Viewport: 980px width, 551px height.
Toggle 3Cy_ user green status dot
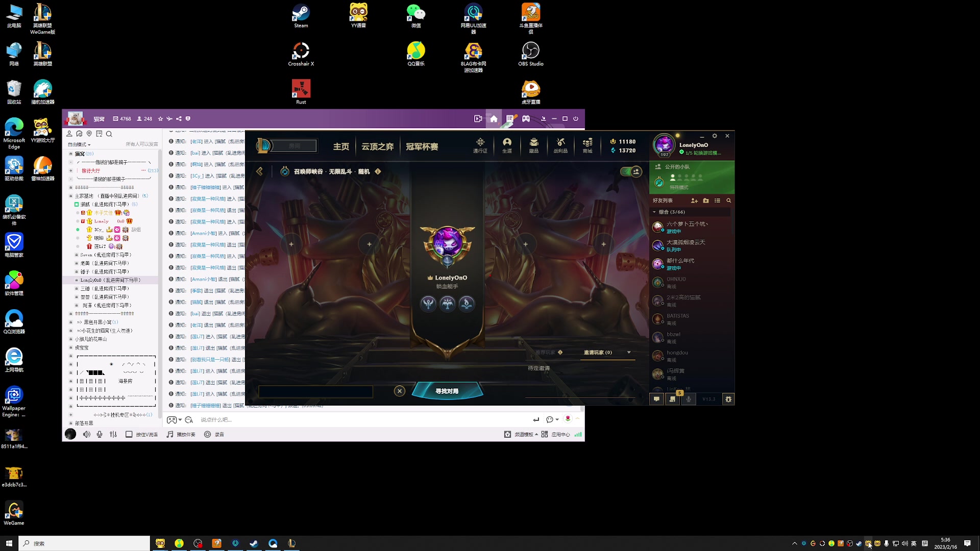click(78, 230)
